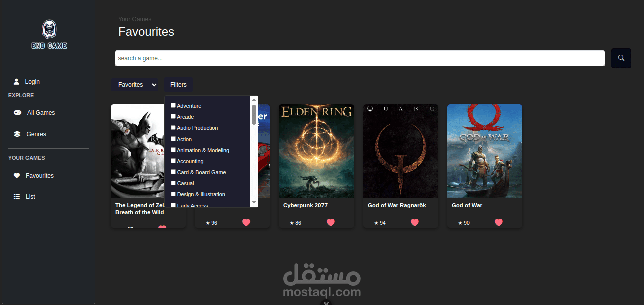Image resolution: width=644 pixels, height=305 pixels.
Task: Click the layers icon beside Genres
Action: 17,134
